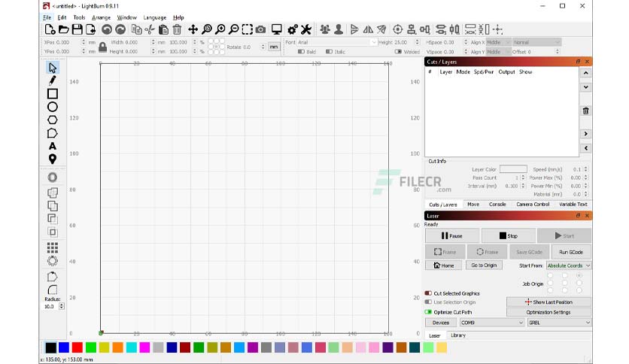The image size is (629, 364).
Task: Click the Go to Origin button
Action: (x=484, y=265)
